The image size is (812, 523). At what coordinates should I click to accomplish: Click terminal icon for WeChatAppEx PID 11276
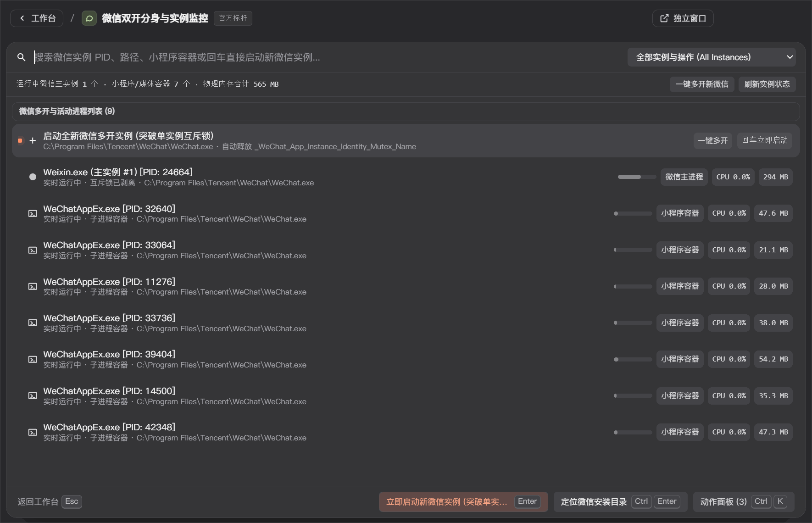pyautogui.click(x=33, y=286)
